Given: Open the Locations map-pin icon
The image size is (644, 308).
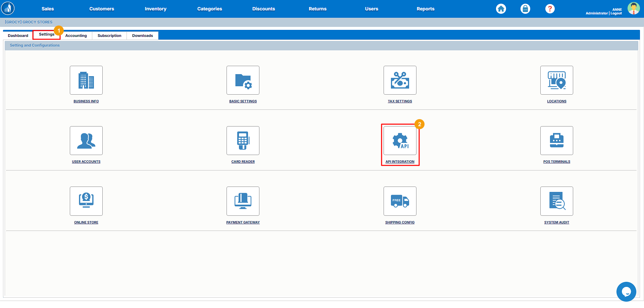Looking at the screenshot, I should click(x=556, y=80).
